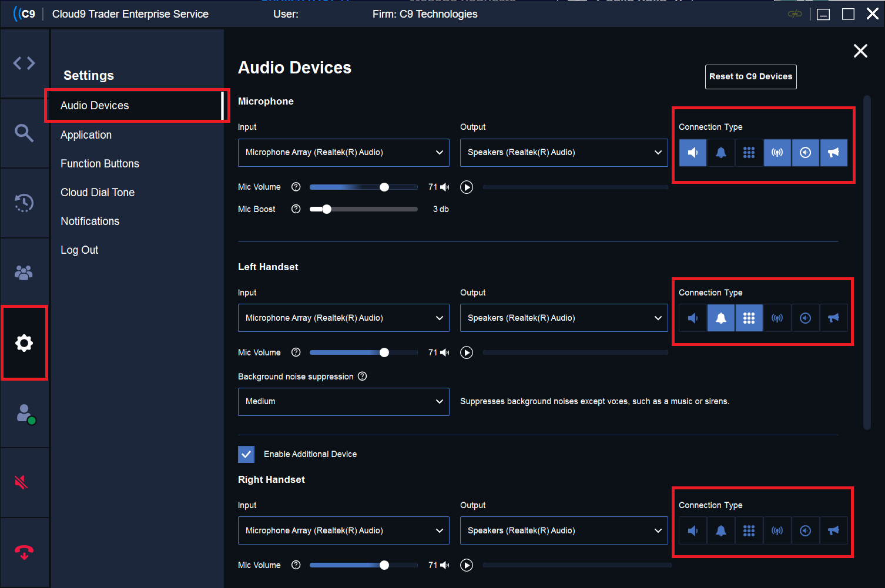Enable dial pad connection type for Left Handset
Viewport: 885px width, 588px height.
point(749,318)
